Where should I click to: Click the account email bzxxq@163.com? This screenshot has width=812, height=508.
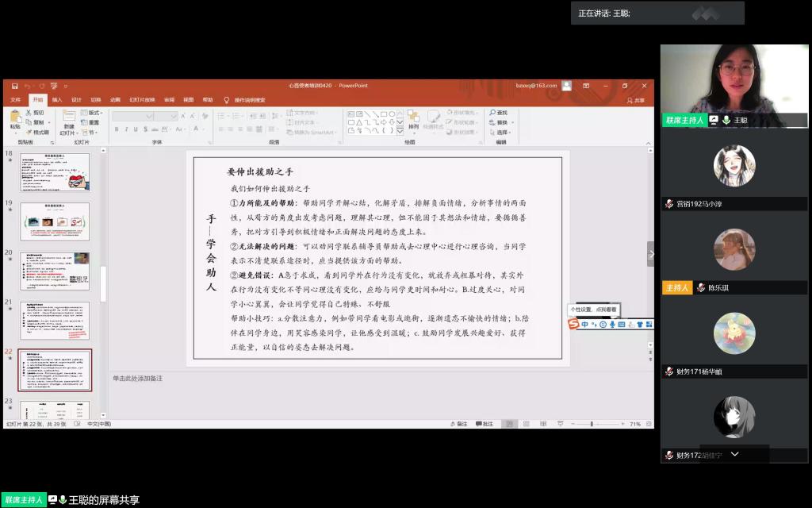pyautogui.click(x=536, y=86)
